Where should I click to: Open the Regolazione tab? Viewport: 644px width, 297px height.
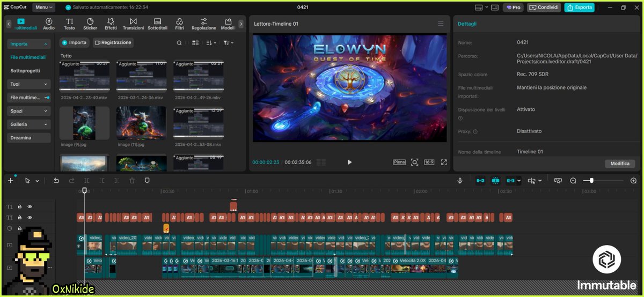point(204,24)
